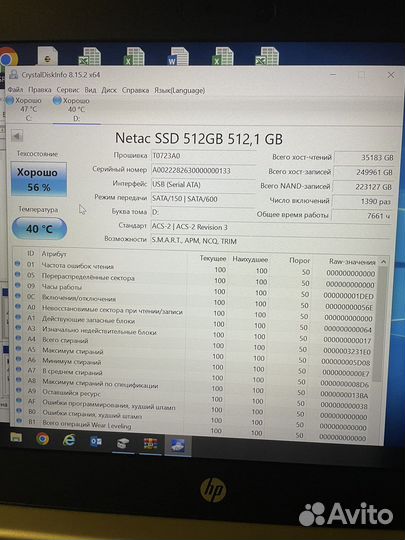Click the Буква тома field D:
Viewport: 405px width, 540px height.
203,212
